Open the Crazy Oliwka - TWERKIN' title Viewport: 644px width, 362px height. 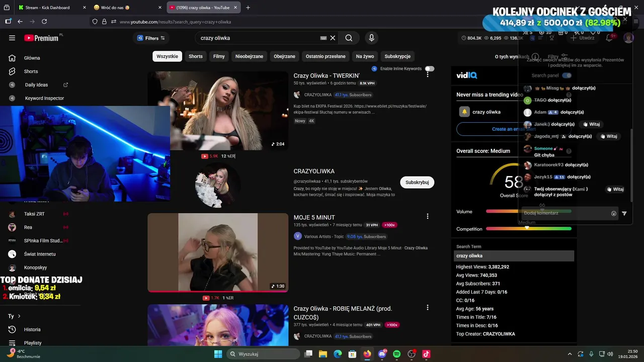click(327, 75)
